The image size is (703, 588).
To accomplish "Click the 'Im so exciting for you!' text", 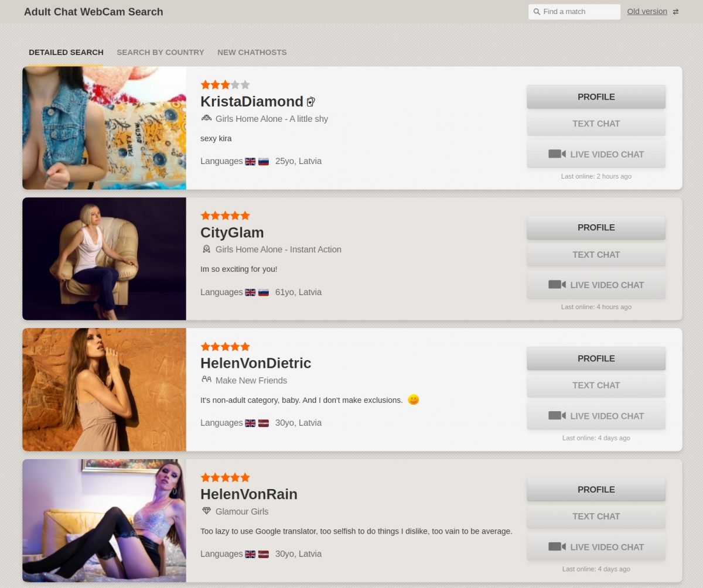I will pos(238,269).
